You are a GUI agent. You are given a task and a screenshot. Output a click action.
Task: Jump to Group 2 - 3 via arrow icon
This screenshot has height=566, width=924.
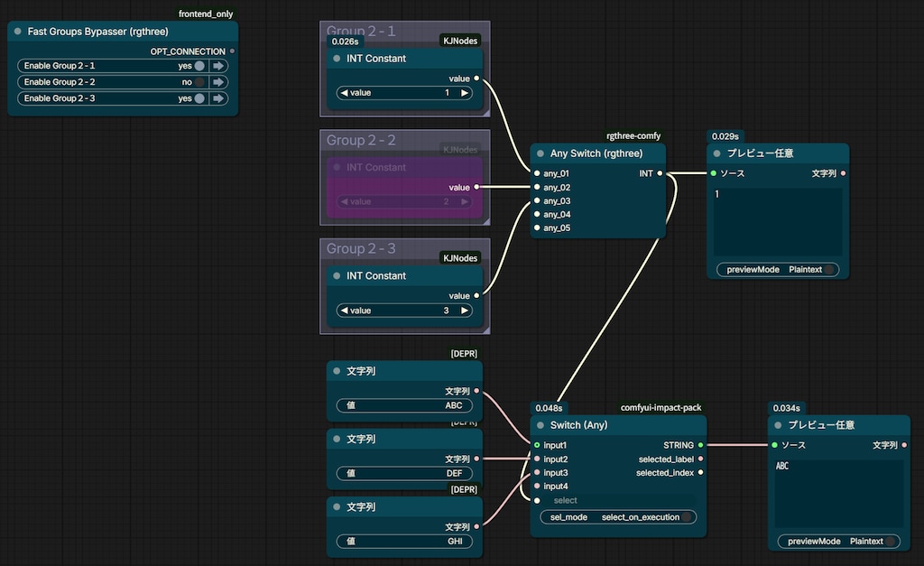pos(218,98)
